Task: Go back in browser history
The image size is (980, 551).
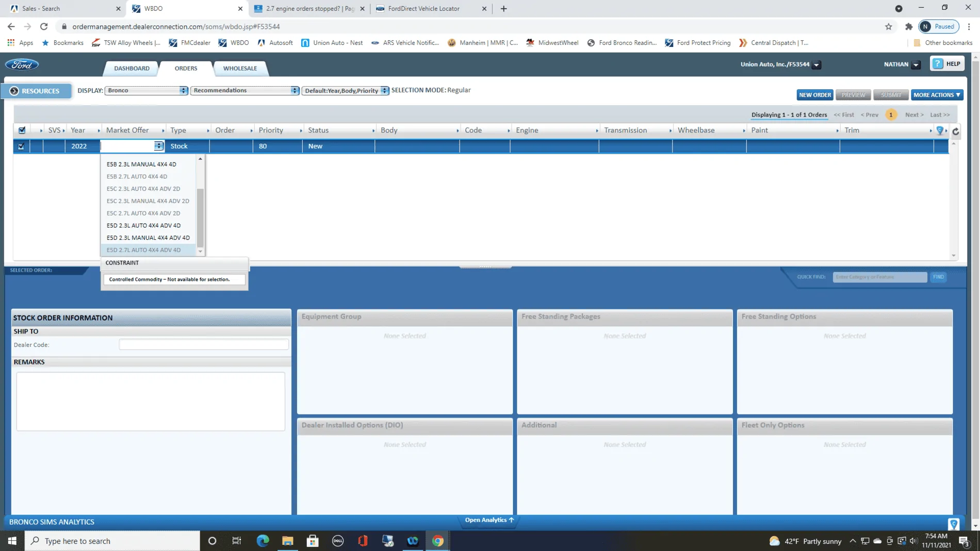Action: [x=11, y=26]
